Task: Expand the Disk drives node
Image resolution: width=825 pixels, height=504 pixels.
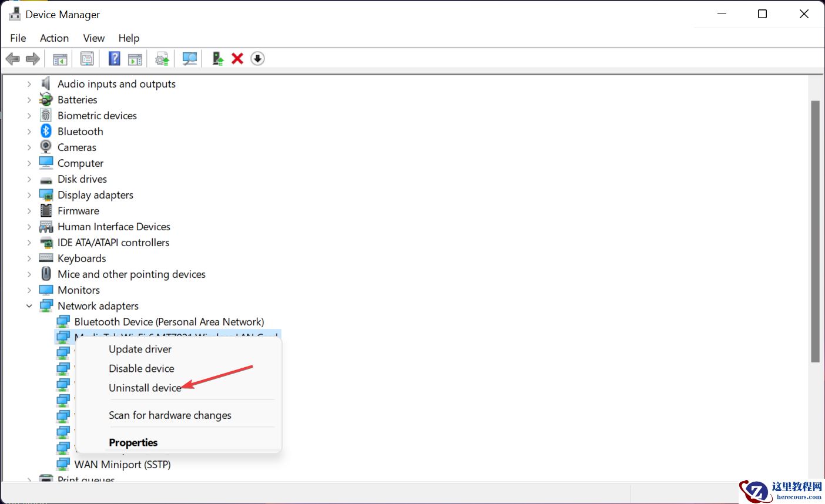Action: point(29,179)
